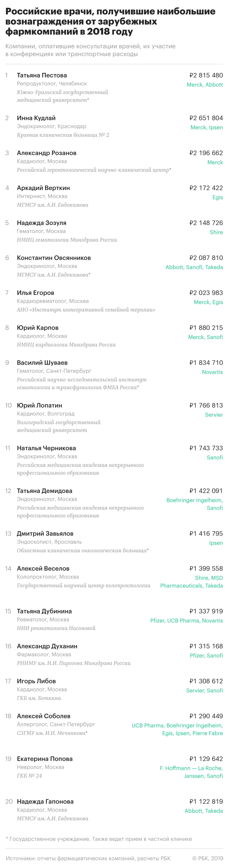Click the name Екатерина Попова

pyautogui.click(x=44, y=759)
